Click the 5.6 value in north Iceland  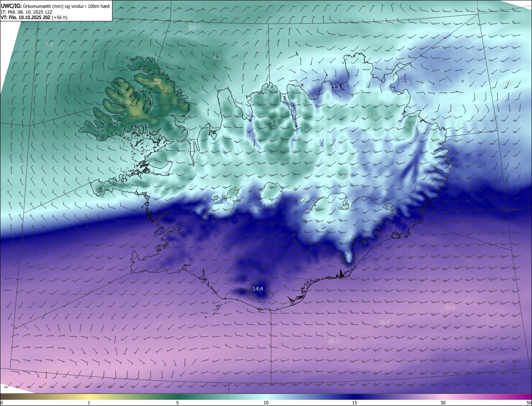point(274,123)
